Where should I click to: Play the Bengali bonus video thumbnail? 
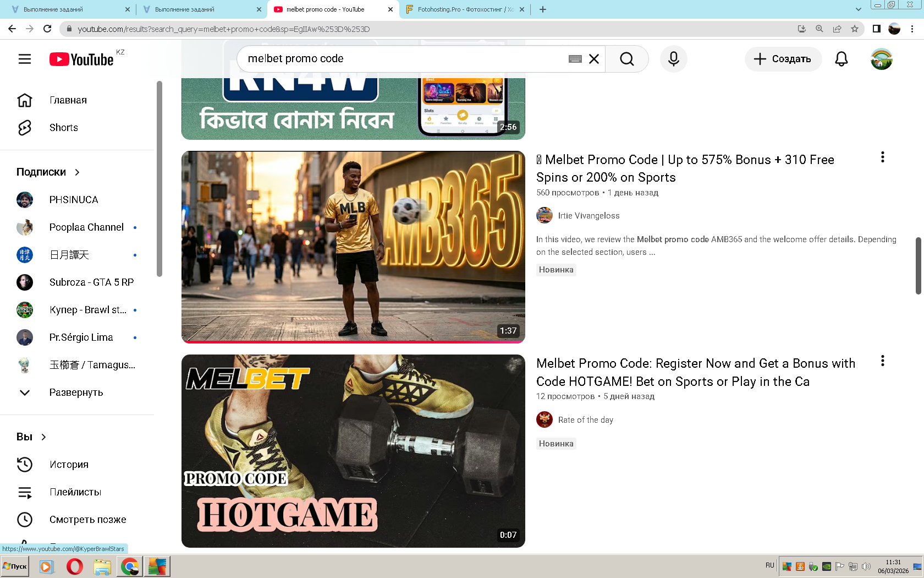click(353, 109)
